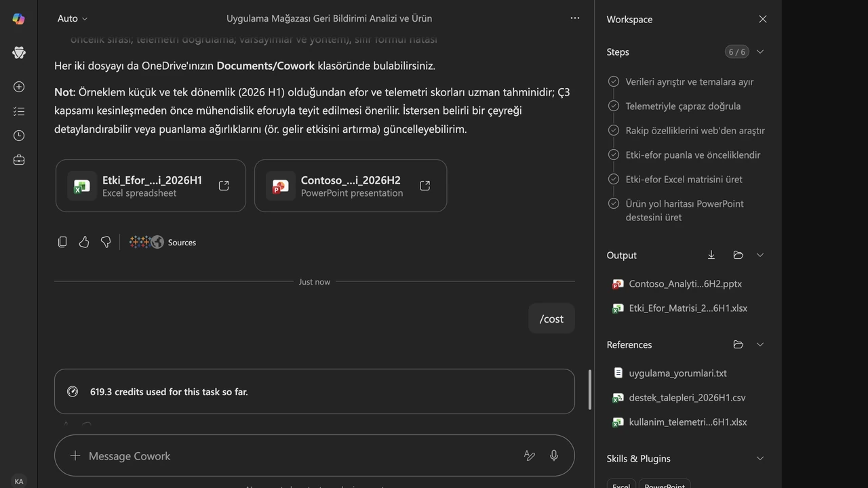Screen dimensions: 868x488
Task: Open the briefcase icon in sidebar
Action: 19,160
